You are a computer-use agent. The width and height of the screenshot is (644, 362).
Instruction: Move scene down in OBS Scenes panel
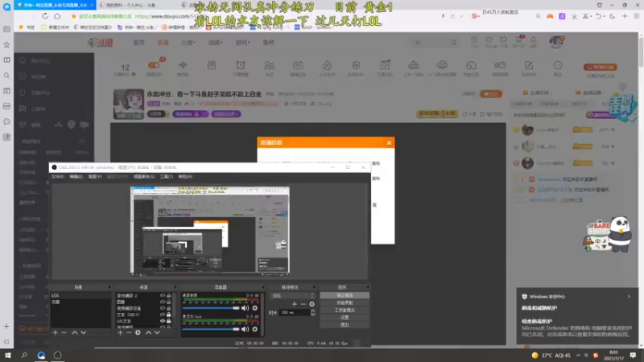pos(84,332)
